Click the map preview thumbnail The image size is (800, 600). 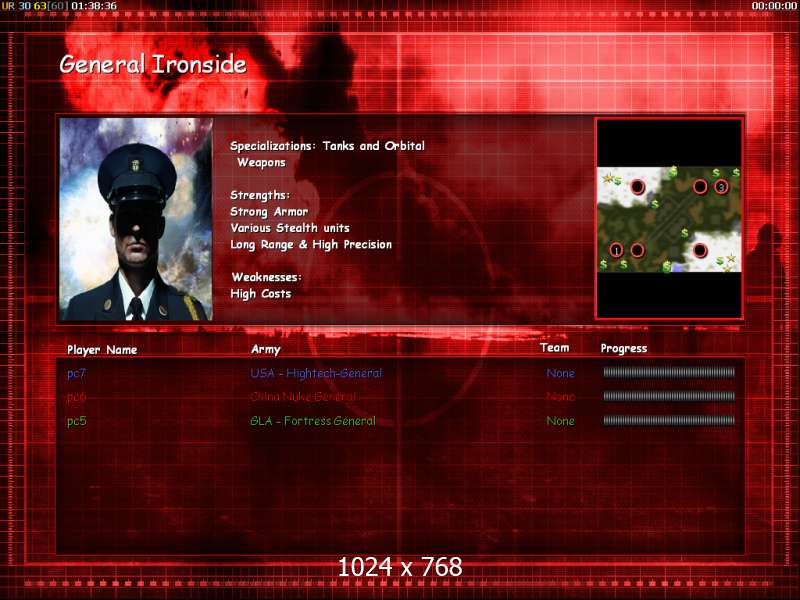tap(669, 219)
